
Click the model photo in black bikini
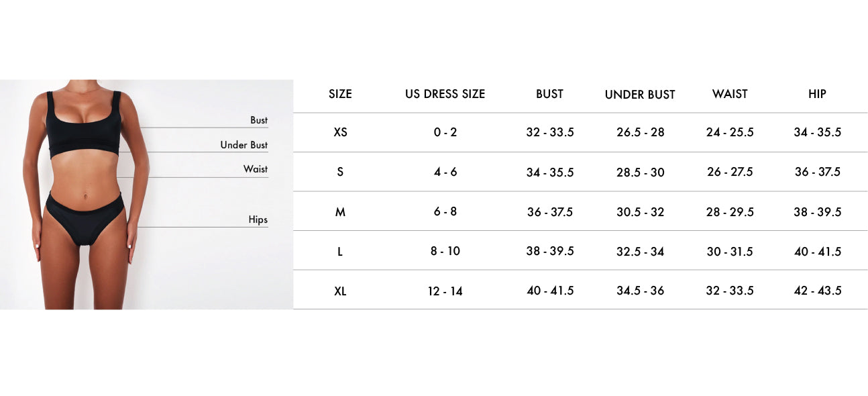86,195
